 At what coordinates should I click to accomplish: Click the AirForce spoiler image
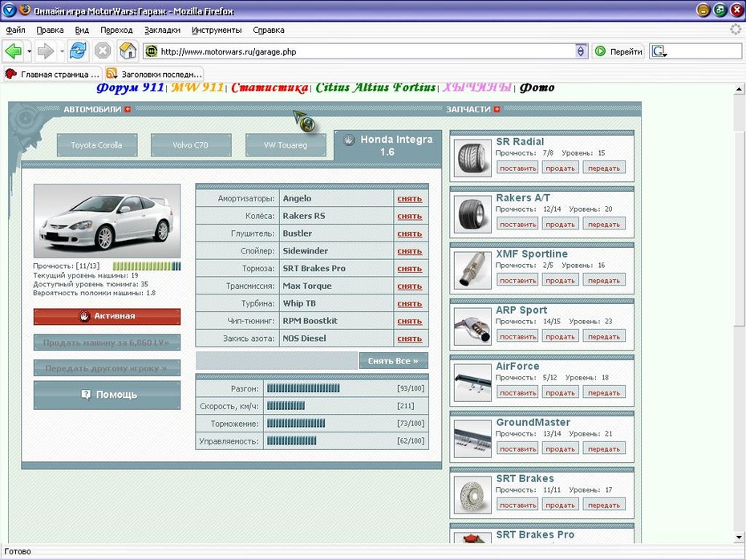click(x=472, y=383)
